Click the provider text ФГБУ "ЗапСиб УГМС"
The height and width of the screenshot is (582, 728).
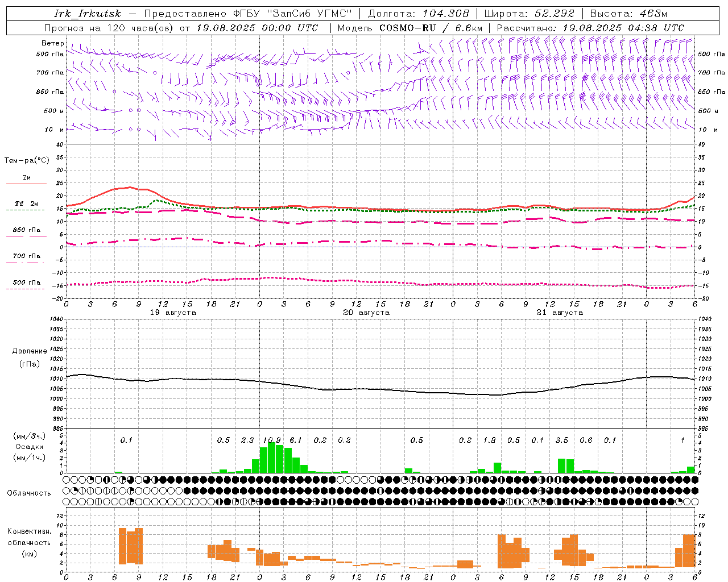292,14
